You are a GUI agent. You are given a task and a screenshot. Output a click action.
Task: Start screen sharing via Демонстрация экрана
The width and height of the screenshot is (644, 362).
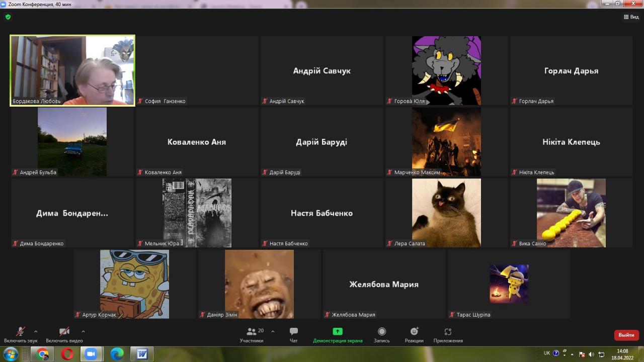click(338, 334)
